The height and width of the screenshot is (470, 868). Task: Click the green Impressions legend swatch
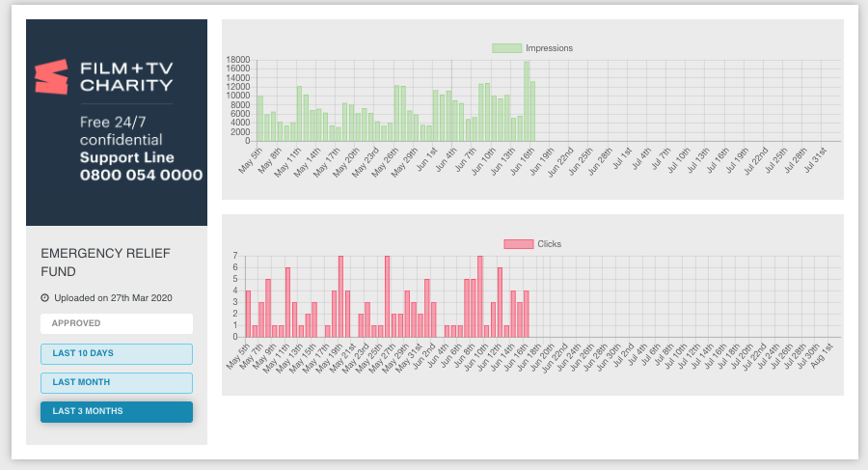[506, 48]
